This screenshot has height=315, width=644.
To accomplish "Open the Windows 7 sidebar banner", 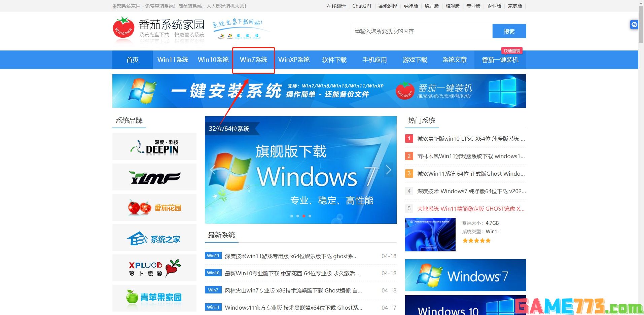I will pos(466,275).
